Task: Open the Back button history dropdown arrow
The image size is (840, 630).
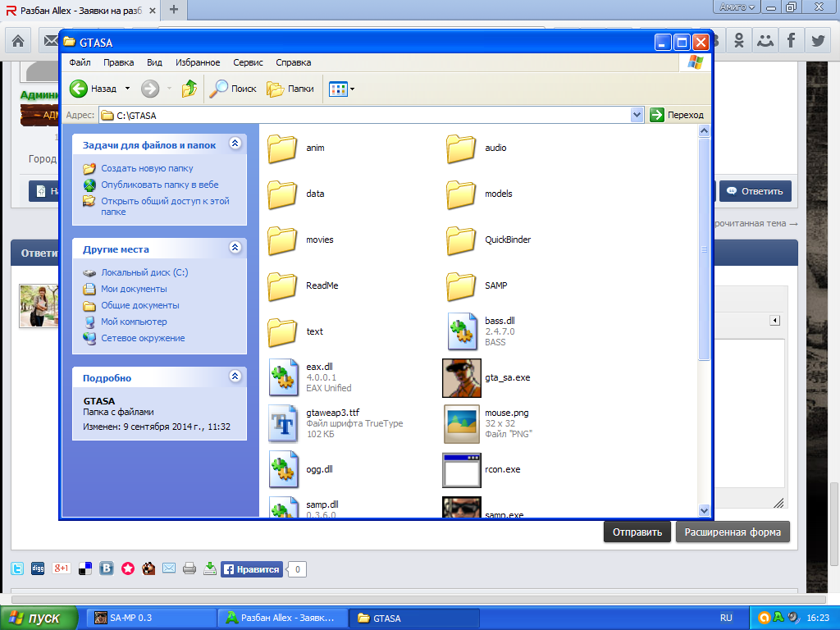Action: point(127,89)
